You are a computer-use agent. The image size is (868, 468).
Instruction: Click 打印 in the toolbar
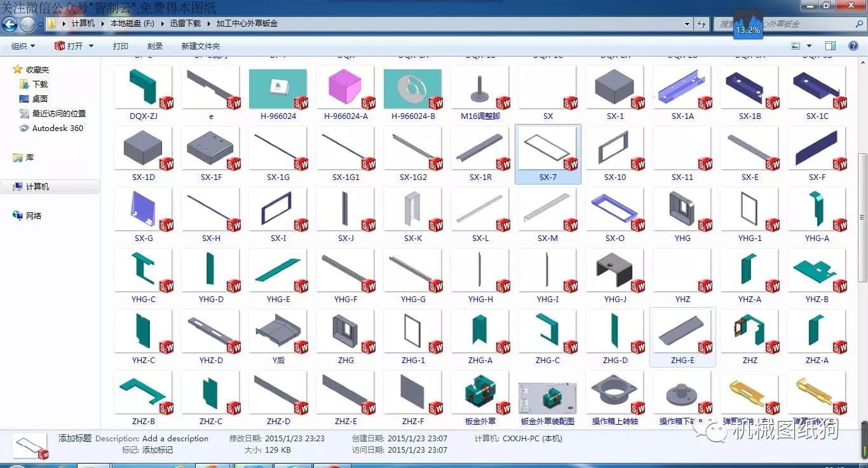121,46
